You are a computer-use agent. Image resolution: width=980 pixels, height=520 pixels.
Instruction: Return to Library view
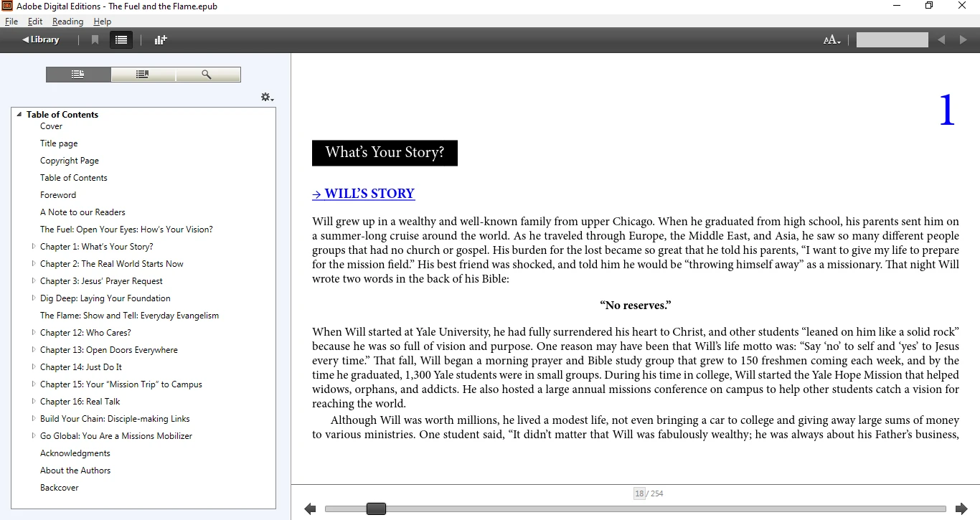[x=41, y=40]
